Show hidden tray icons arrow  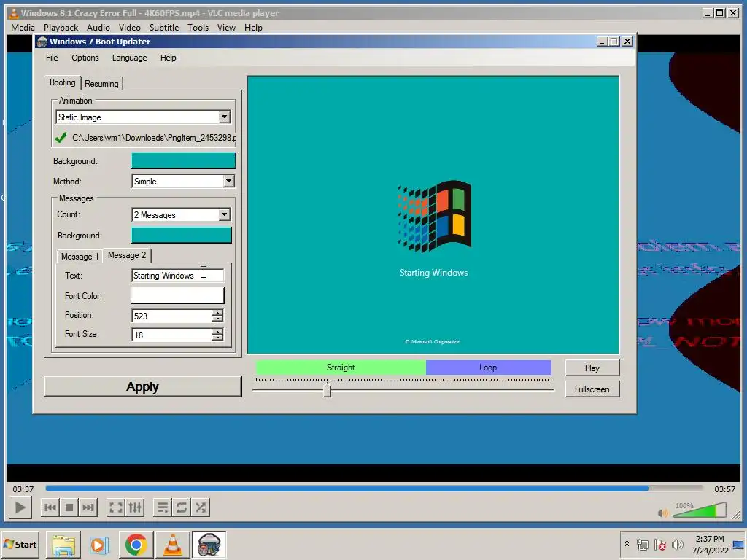click(x=627, y=544)
